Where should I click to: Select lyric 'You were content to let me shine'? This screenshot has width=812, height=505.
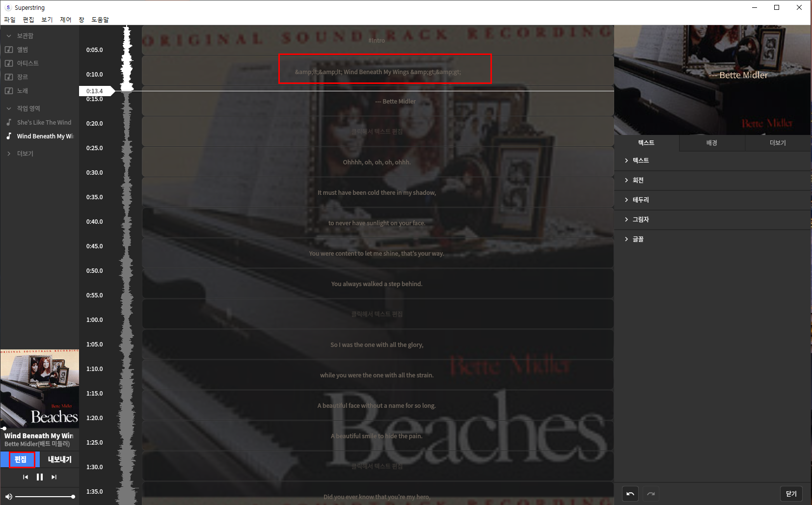[378, 253]
